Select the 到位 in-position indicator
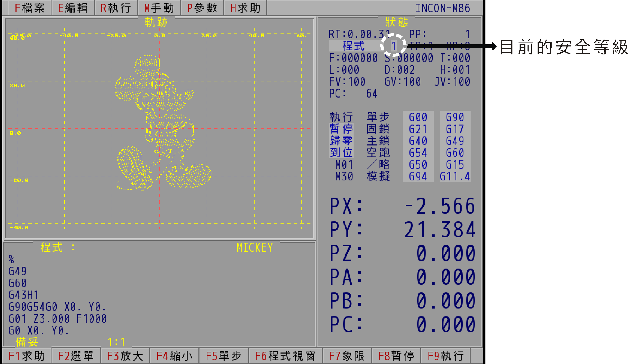 tap(341, 152)
